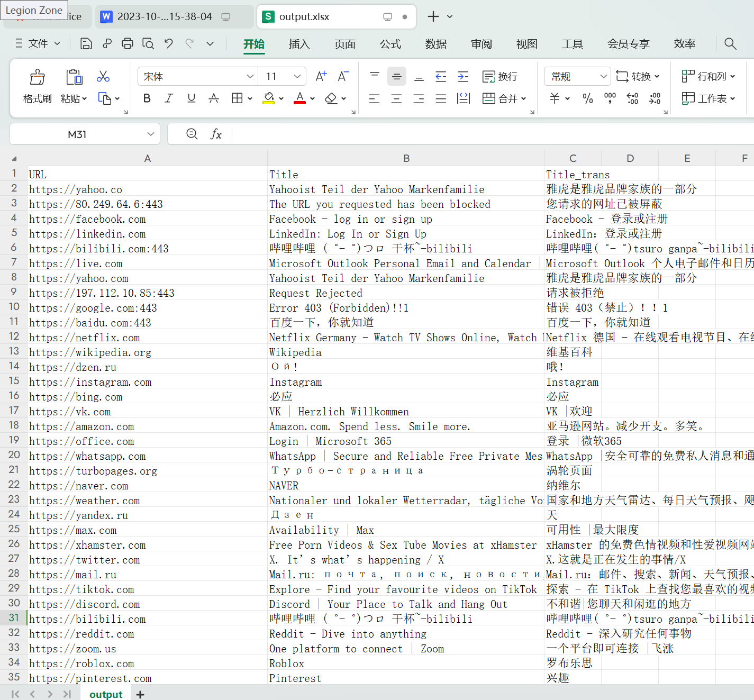Open the File (文件) menu
The width and height of the screenshot is (754, 700).
[38, 44]
